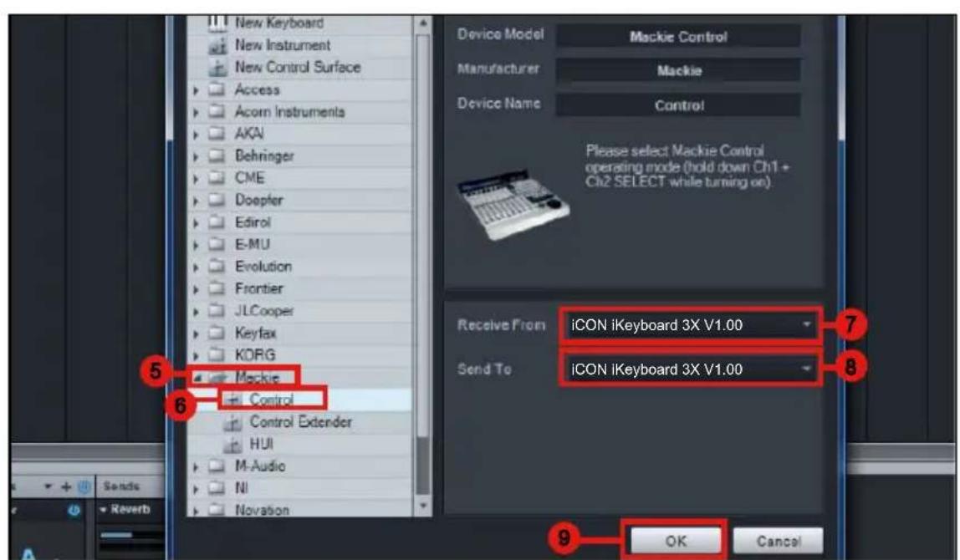The width and height of the screenshot is (960, 560).
Task: Click the Acorn Instruments folder icon
Action: [216, 111]
